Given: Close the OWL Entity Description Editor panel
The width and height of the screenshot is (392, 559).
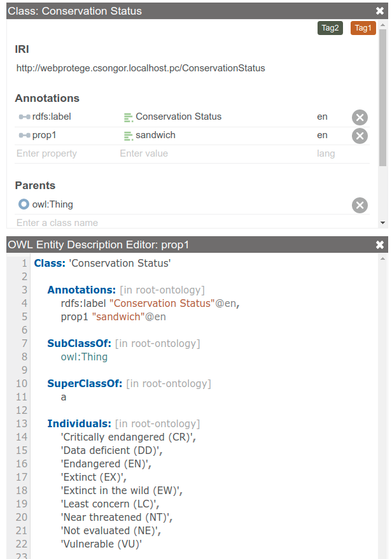Looking at the screenshot, I should pyautogui.click(x=380, y=244).
